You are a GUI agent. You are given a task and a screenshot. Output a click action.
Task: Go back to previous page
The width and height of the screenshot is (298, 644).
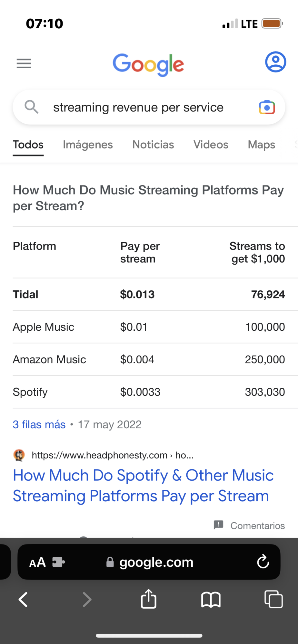pos(23,599)
